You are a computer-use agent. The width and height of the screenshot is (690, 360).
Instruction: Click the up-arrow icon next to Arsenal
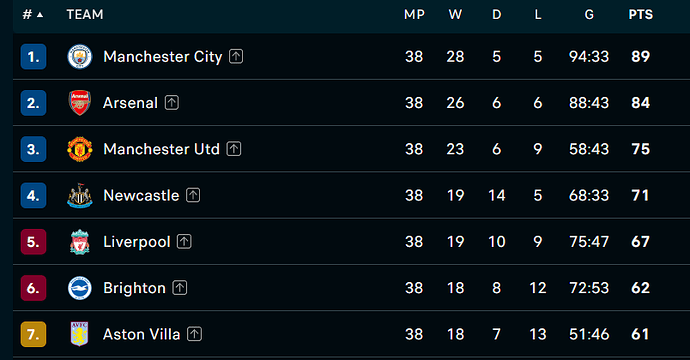(x=172, y=103)
